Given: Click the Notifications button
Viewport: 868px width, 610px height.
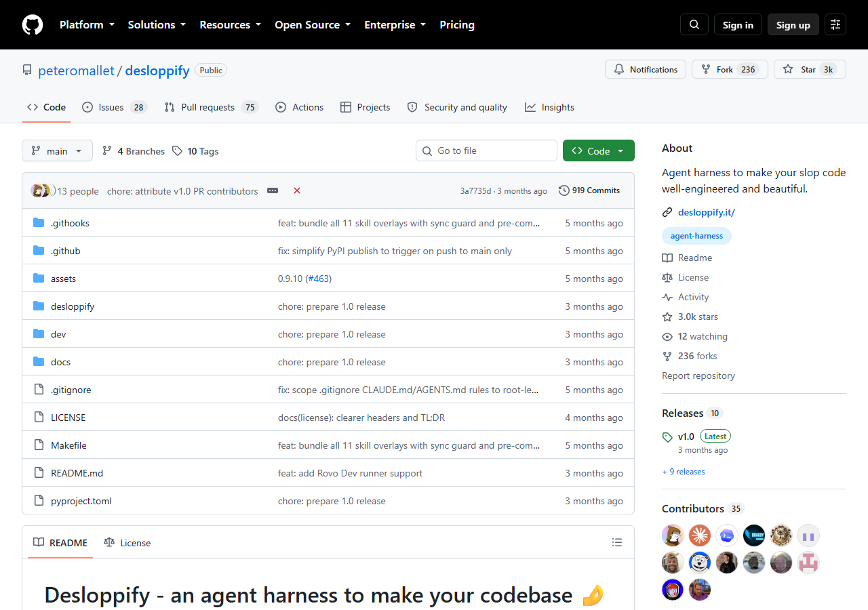Looking at the screenshot, I should pyautogui.click(x=646, y=69).
